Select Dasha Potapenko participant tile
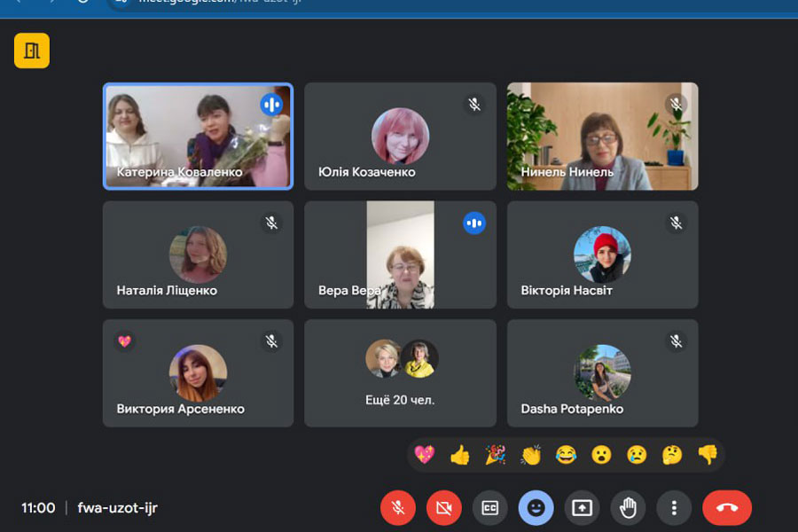 pyautogui.click(x=603, y=373)
